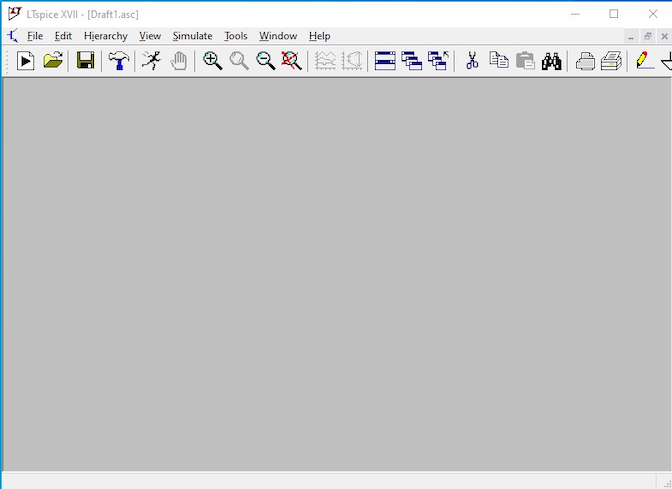Zoom in with the plus magnifier icon
This screenshot has height=489, width=672.
pyautogui.click(x=212, y=61)
